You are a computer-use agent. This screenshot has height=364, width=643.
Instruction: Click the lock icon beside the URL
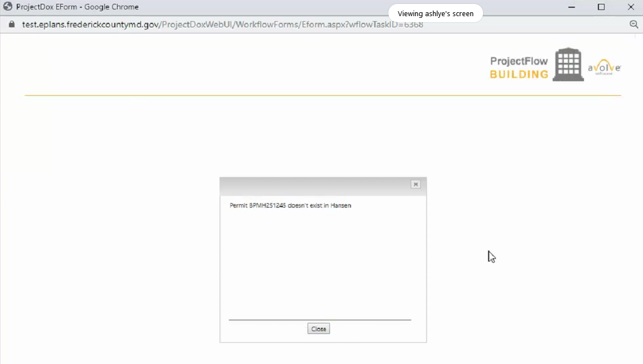pos(12,24)
